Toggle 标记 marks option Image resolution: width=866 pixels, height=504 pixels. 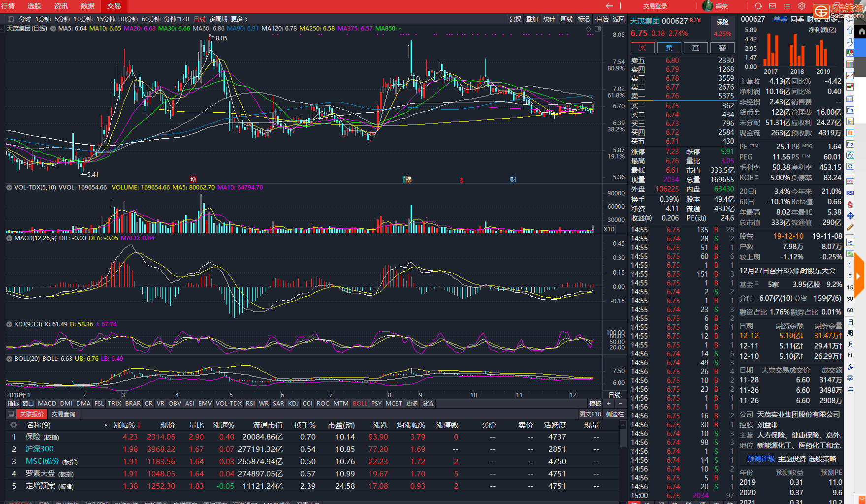[x=584, y=19]
